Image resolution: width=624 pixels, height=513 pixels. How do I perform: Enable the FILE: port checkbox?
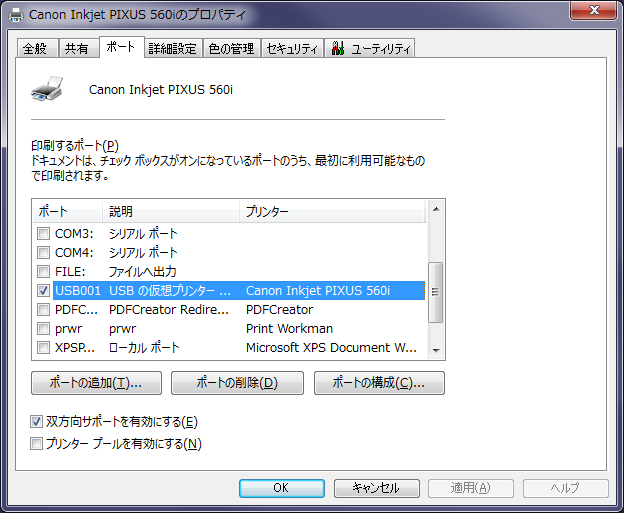43,271
